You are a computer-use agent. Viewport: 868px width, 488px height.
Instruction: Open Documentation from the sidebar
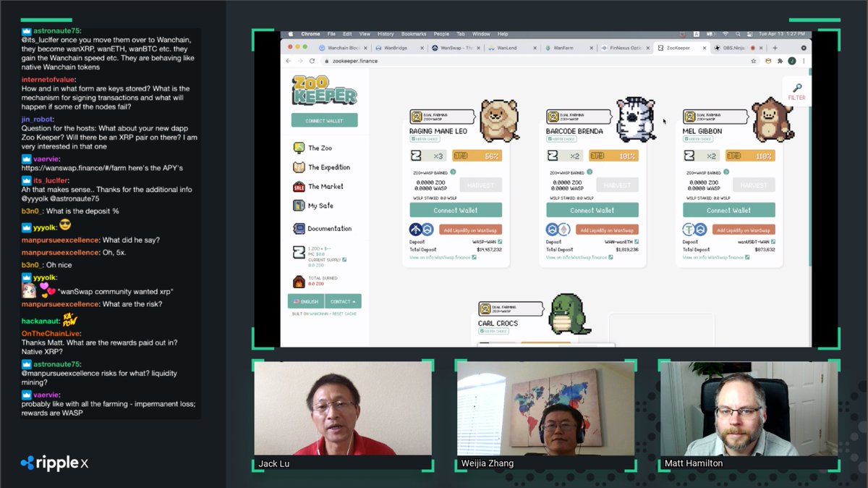click(322, 229)
